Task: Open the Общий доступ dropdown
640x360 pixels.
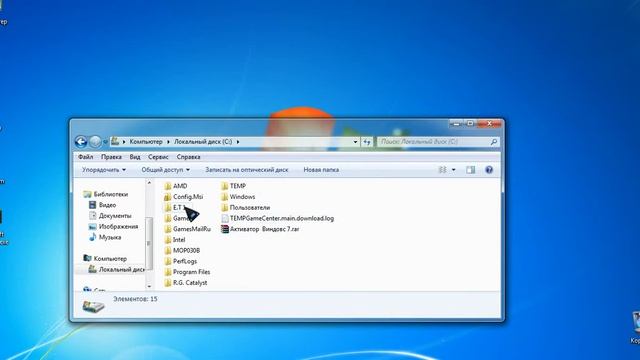Action: click(x=165, y=170)
